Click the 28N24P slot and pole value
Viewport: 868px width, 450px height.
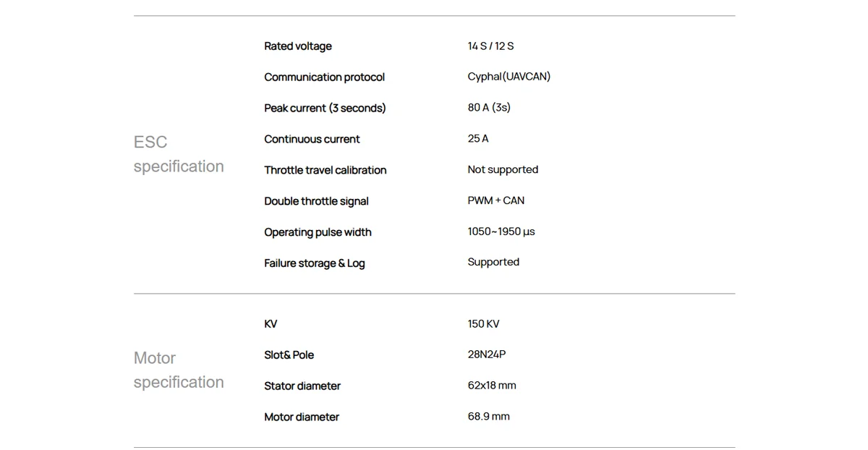[487, 355]
